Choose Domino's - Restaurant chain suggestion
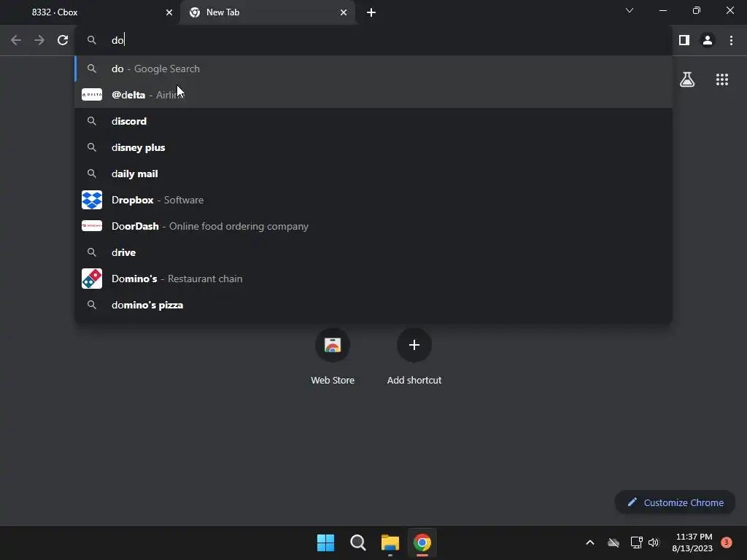The image size is (747, 560). [373, 279]
